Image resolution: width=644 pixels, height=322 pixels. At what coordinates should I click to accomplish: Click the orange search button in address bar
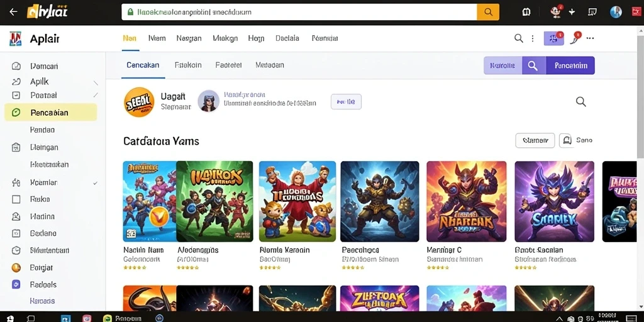488,13
